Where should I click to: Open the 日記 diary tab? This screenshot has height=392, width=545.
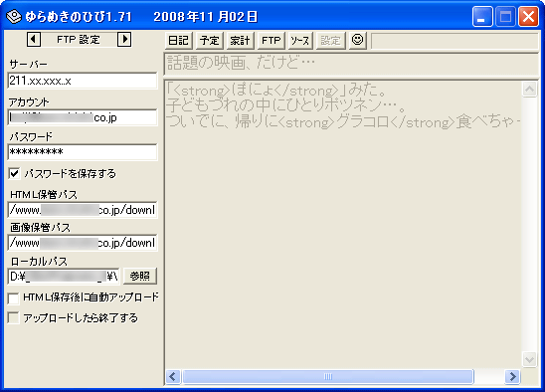178,41
